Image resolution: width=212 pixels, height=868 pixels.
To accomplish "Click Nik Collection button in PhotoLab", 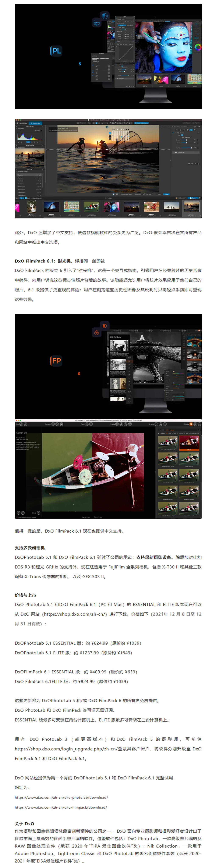I will (181, 198).
